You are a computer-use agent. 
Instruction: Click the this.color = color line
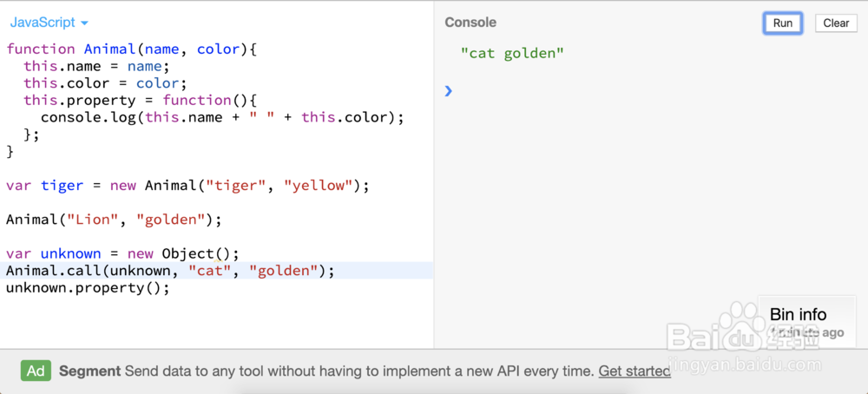tap(104, 83)
